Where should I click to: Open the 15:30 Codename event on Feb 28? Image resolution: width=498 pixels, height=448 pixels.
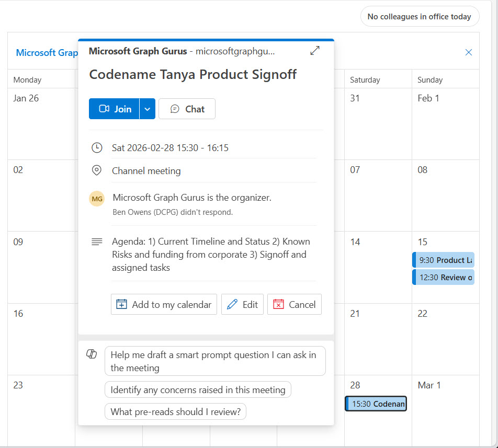click(x=376, y=404)
